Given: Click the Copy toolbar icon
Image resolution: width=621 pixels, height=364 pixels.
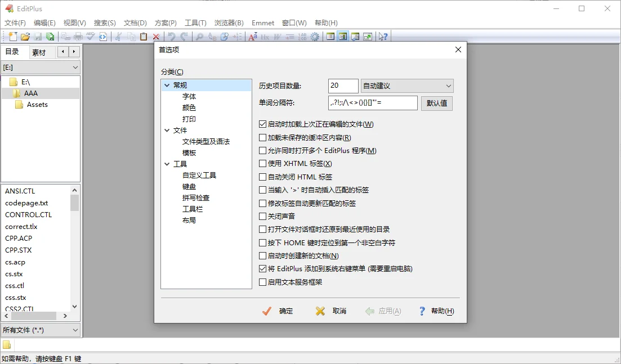Looking at the screenshot, I should click(131, 37).
